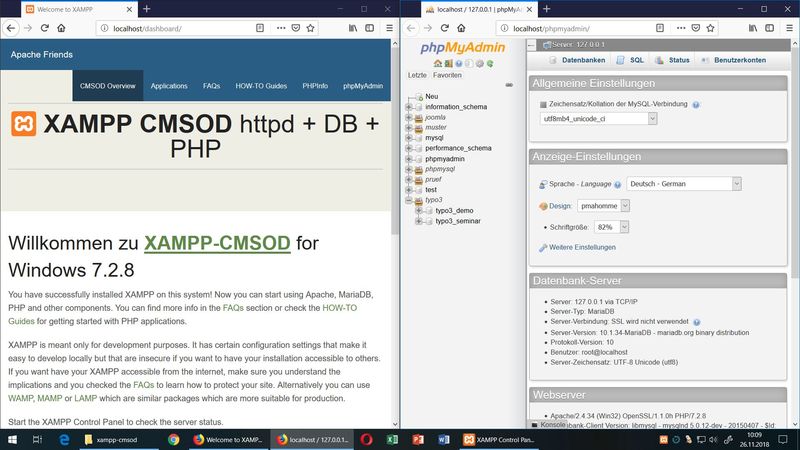Open the collation utf8mb4_unicode_ci dropdown
The width and height of the screenshot is (800, 450).
[x=598, y=119]
